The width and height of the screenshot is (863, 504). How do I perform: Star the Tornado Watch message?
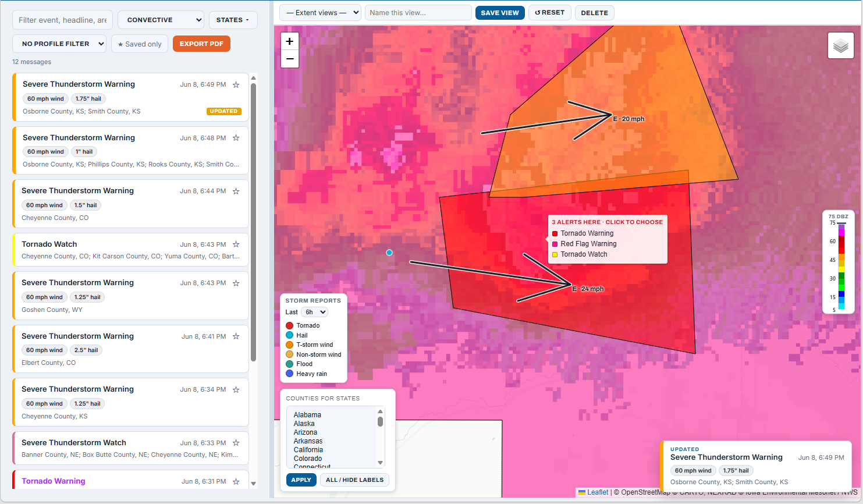(236, 244)
